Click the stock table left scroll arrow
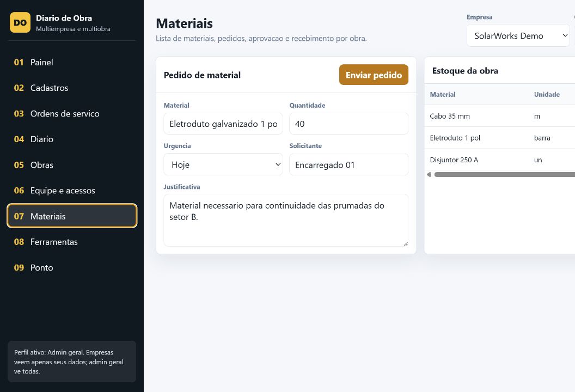This screenshot has height=392, width=575. coord(429,175)
